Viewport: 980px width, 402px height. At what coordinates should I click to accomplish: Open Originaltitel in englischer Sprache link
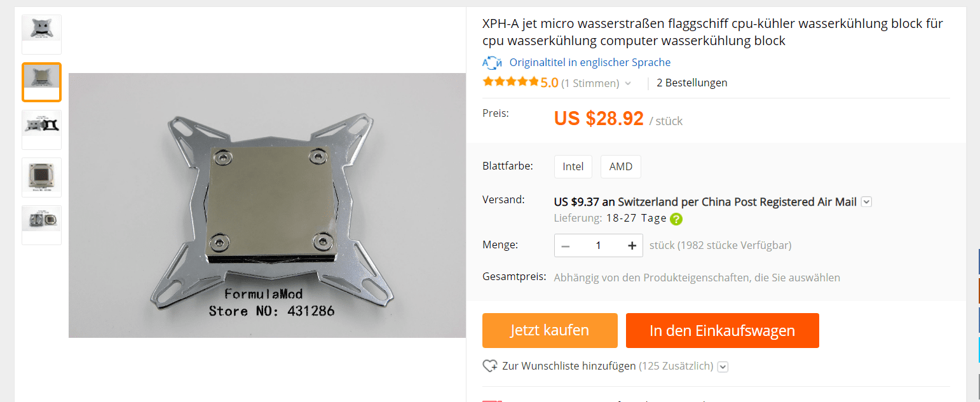[x=590, y=62]
